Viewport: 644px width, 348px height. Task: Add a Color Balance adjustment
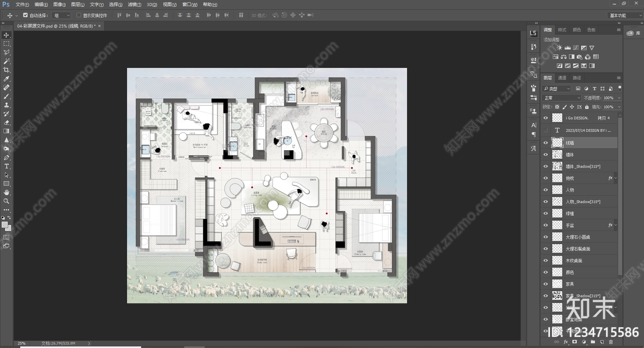(x=563, y=57)
